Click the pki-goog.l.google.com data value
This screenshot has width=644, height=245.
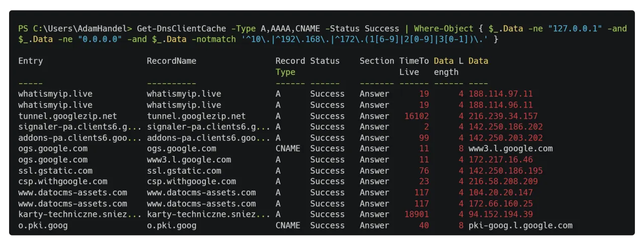520,226
